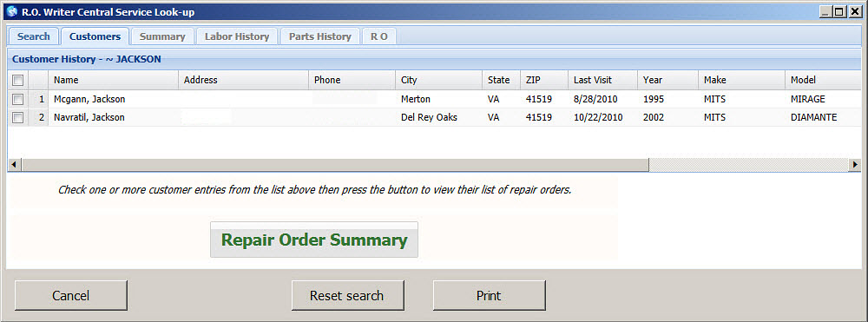Check the box for Mcgann, Jackson

(17, 100)
